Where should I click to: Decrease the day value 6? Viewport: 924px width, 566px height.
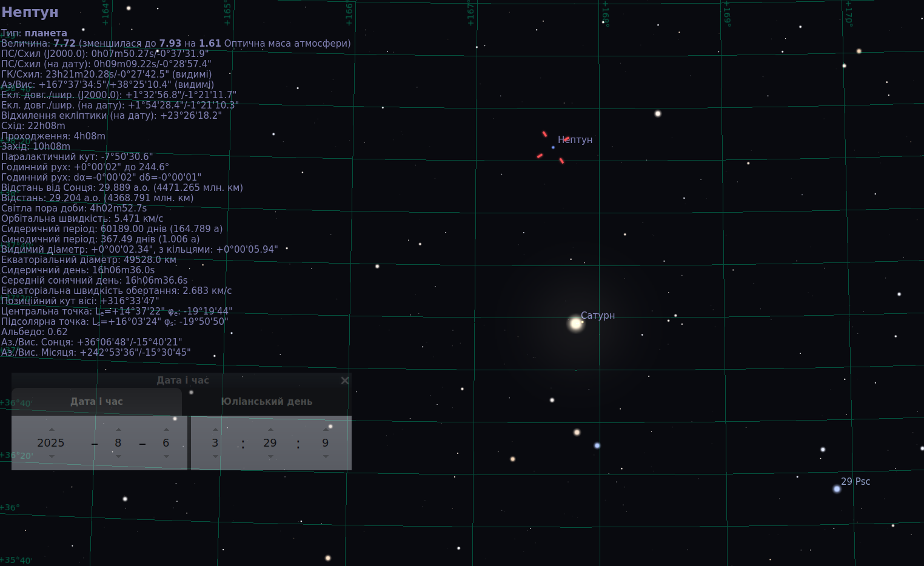pyautogui.click(x=166, y=456)
